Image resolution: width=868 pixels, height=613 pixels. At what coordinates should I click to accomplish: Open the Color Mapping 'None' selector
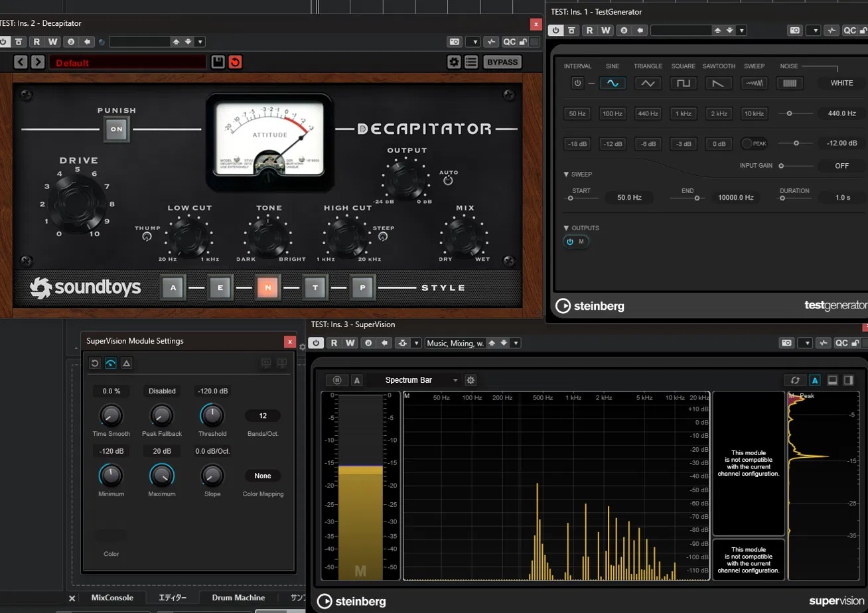263,476
